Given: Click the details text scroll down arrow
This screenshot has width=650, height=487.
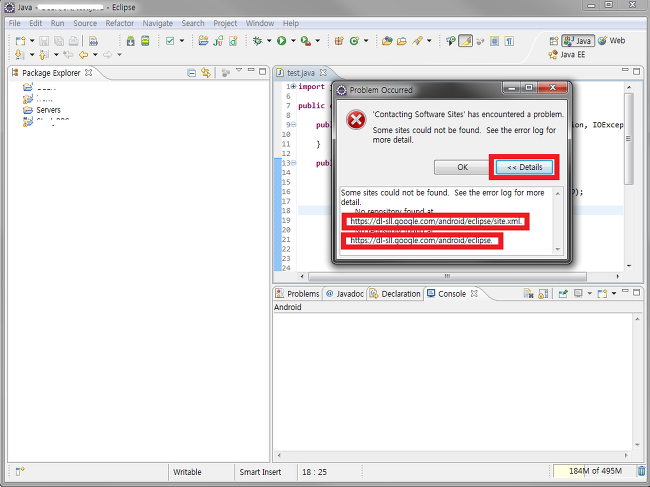Looking at the screenshot, I should pos(558,249).
